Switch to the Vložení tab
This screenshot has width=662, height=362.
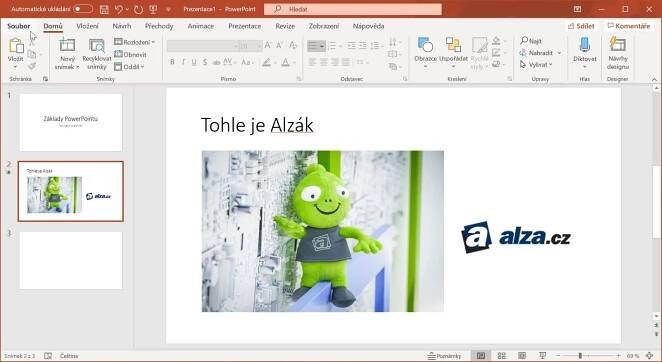coord(87,26)
